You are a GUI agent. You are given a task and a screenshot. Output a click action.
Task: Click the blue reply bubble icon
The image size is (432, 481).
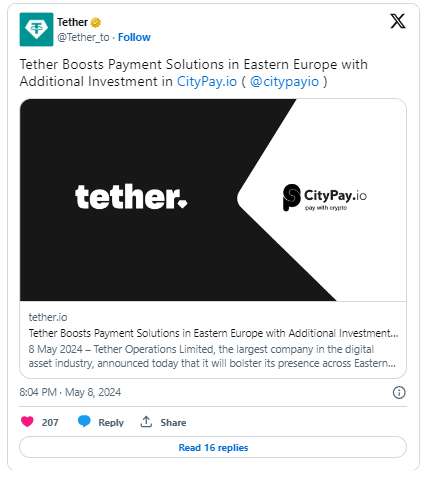point(84,422)
